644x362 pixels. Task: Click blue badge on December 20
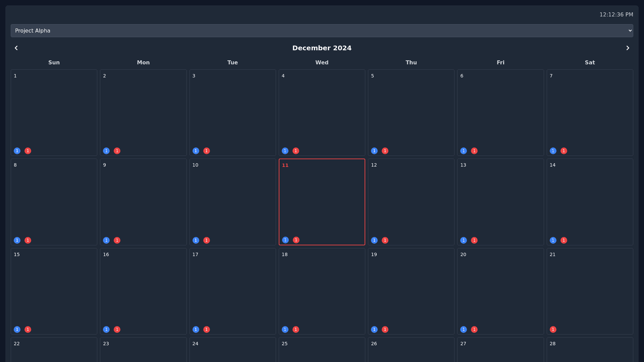[x=463, y=329]
